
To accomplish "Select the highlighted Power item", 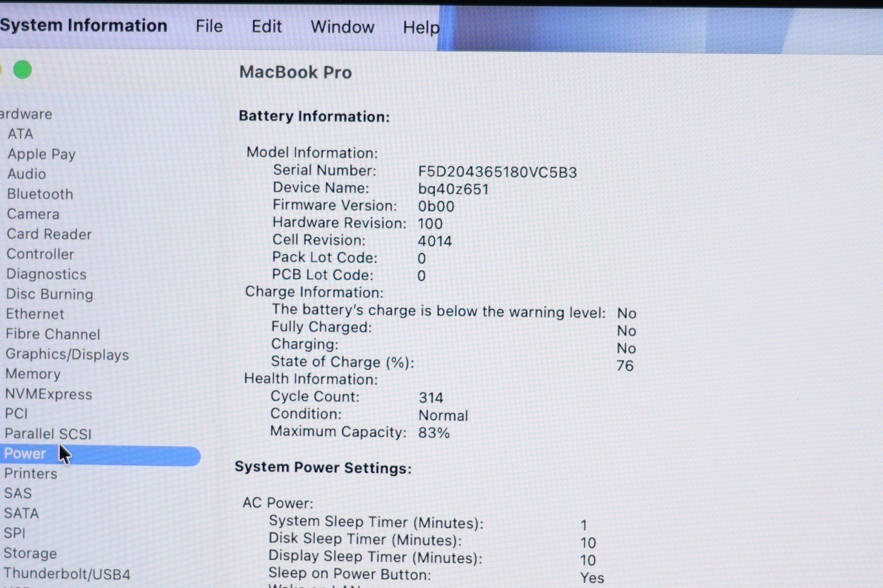I will tap(25, 454).
